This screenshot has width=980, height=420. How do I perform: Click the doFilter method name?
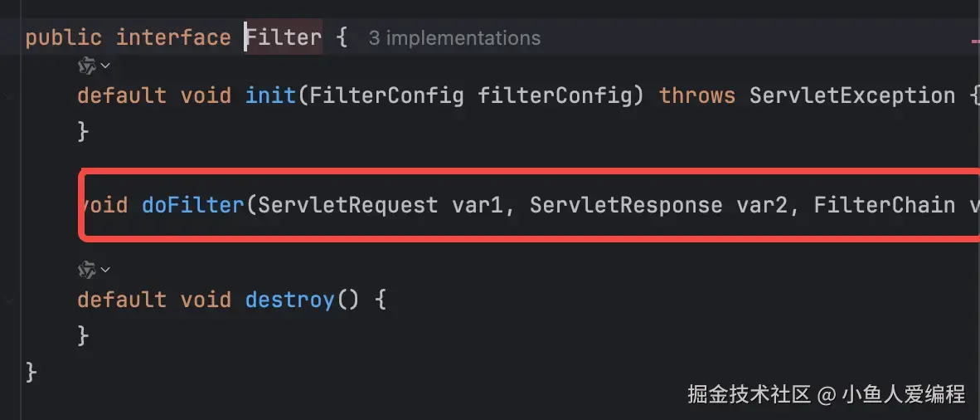point(193,204)
